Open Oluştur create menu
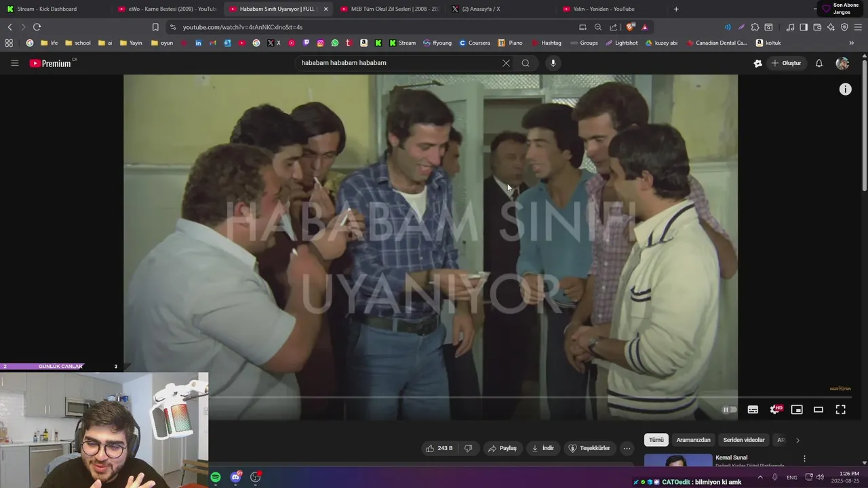The height and width of the screenshot is (488, 868). click(x=787, y=63)
